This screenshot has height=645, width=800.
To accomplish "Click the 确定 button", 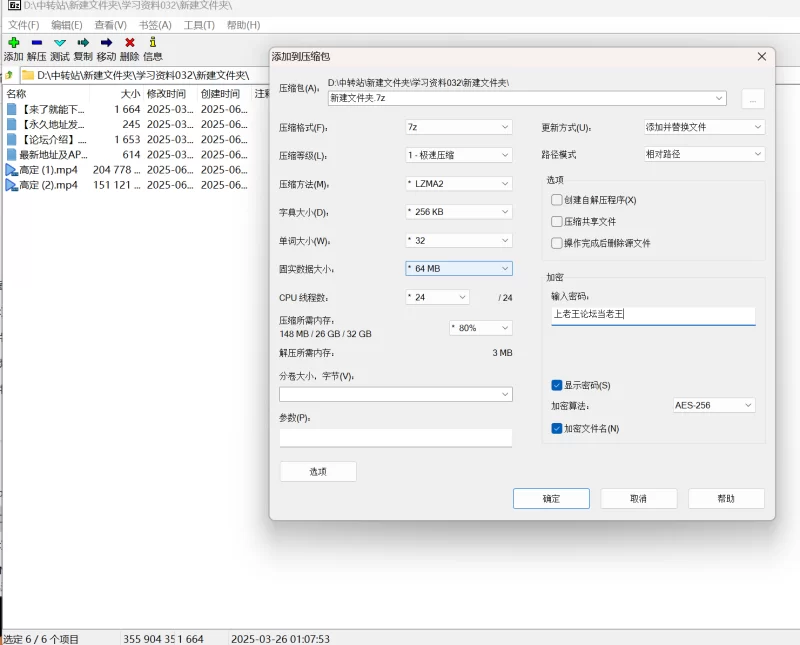I will pyautogui.click(x=551, y=499).
